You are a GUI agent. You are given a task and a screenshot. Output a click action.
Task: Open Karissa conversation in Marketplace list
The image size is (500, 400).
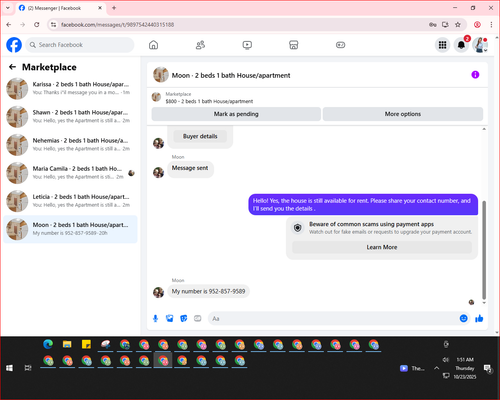tap(70, 88)
